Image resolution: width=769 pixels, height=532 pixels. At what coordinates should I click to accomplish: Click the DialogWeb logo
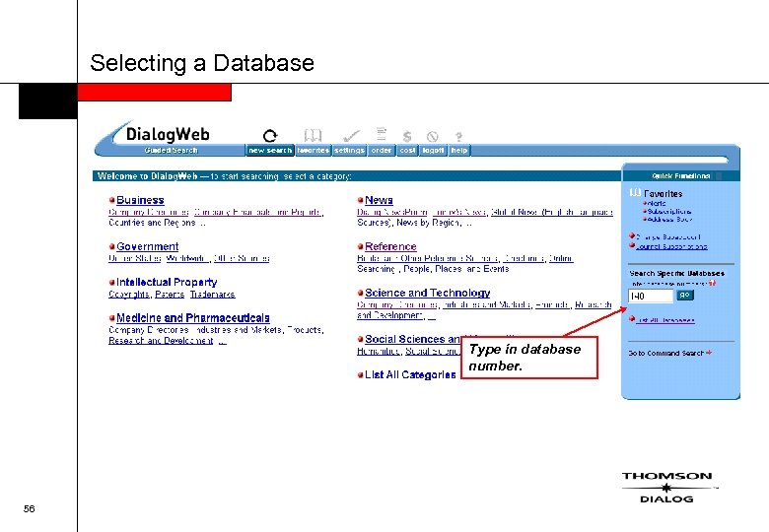168,134
